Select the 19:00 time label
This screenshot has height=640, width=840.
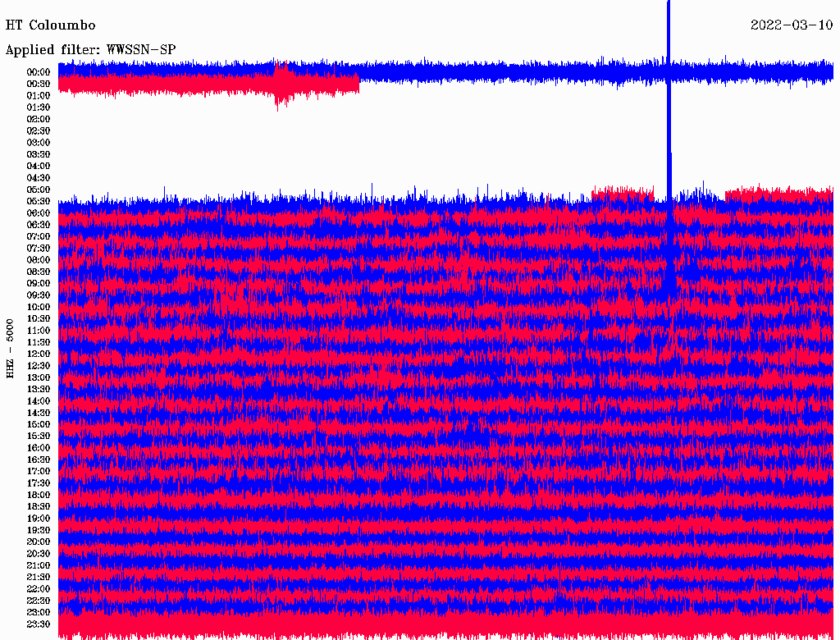pos(39,519)
